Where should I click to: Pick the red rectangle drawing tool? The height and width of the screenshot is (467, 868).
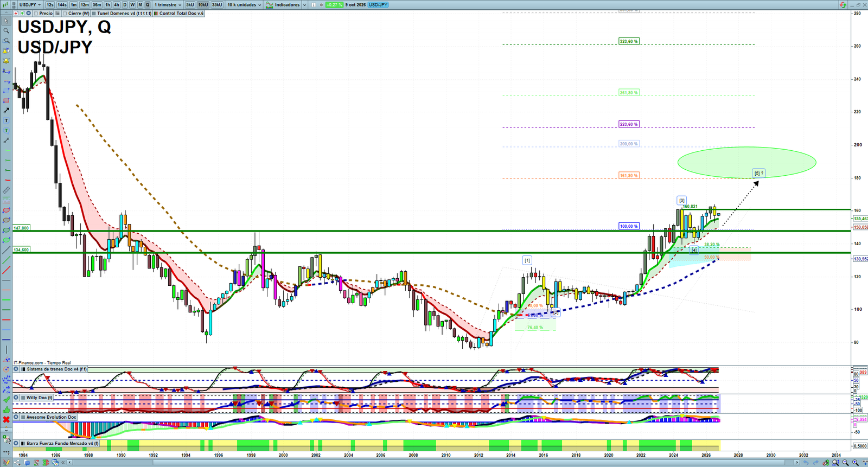(6, 101)
